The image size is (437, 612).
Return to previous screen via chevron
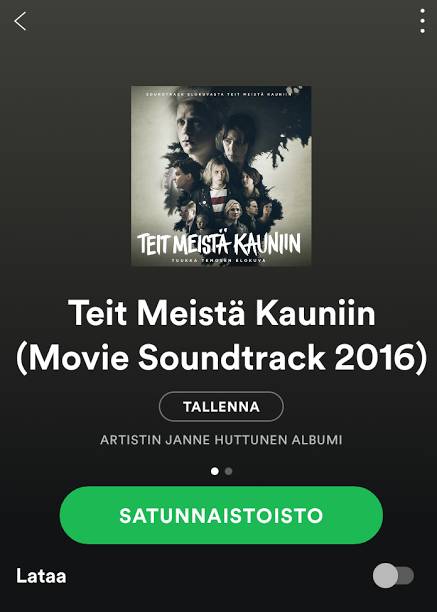point(20,21)
